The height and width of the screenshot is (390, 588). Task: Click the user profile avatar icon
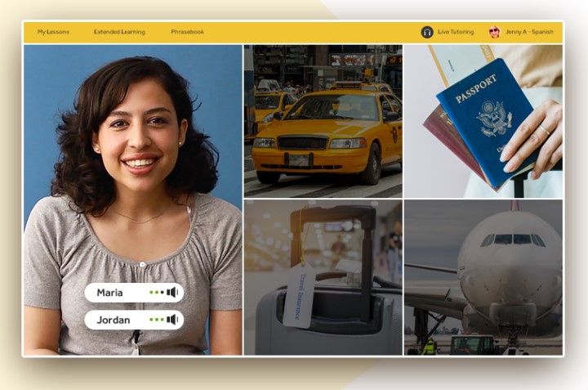pos(494,32)
